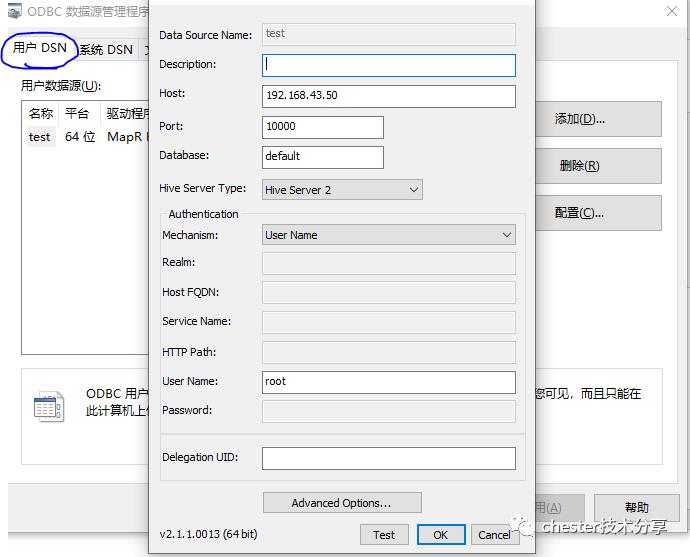Edit the User Name field containing root
690x557 pixels.
click(x=389, y=382)
